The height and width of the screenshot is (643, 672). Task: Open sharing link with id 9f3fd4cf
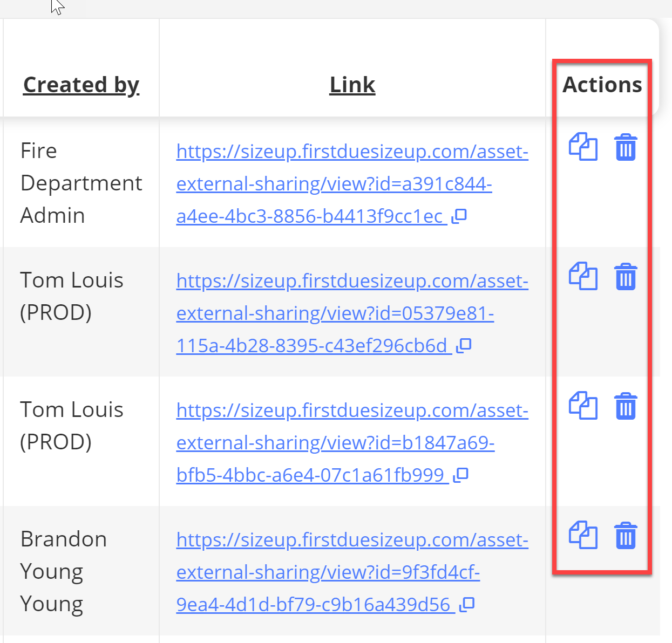[352, 572]
